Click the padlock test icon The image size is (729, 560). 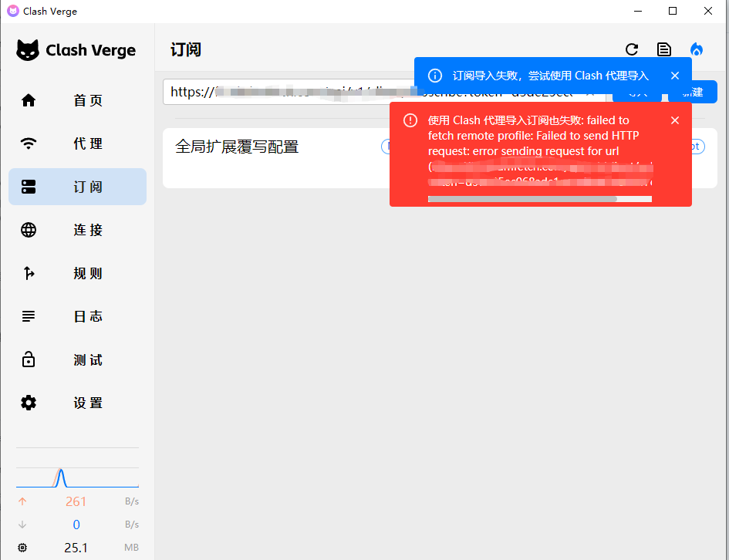(x=29, y=359)
